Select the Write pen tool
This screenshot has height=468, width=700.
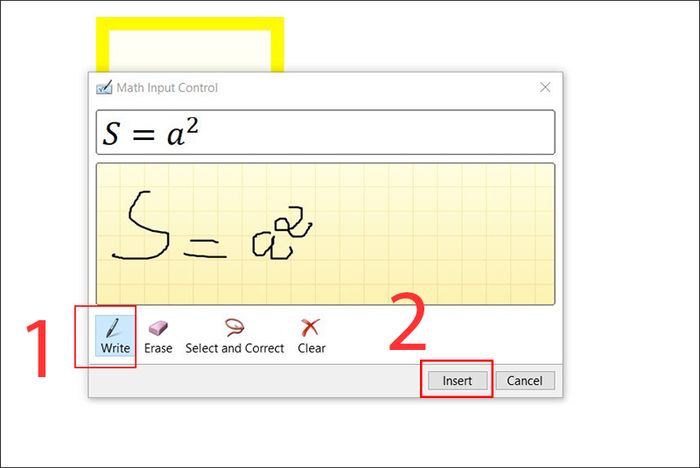pos(115,336)
